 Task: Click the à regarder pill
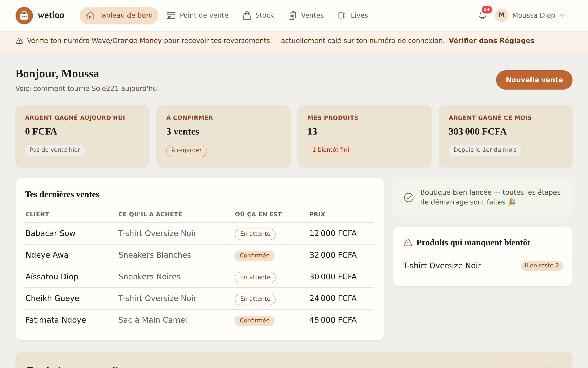tap(186, 151)
